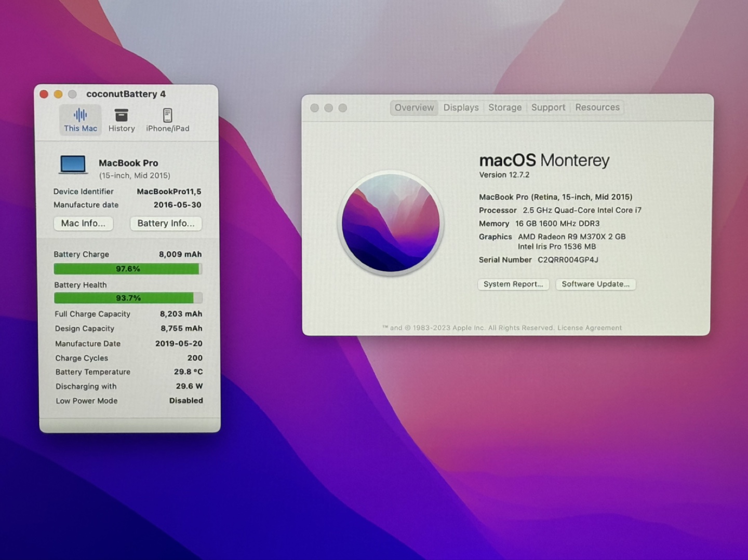748x560 pixels.
Task: Click the Charge Cycles value 200
Action: [x=195, y=358]
